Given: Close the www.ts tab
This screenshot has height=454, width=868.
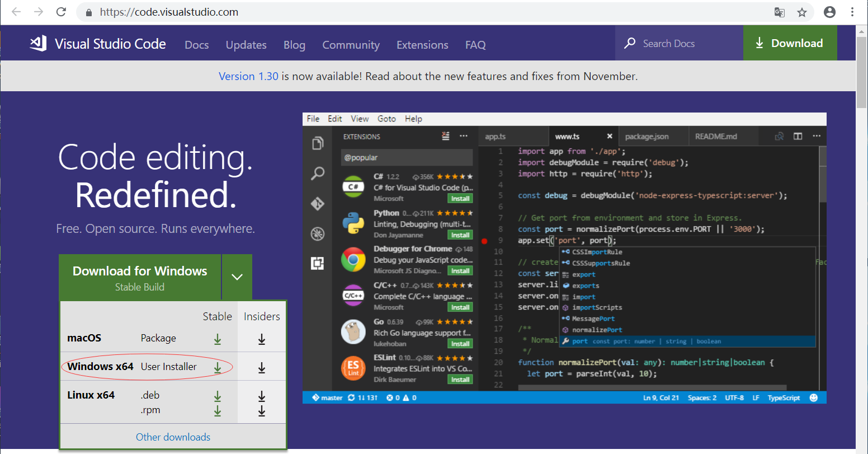Looking at the screenshot, I should pos(610,136).
